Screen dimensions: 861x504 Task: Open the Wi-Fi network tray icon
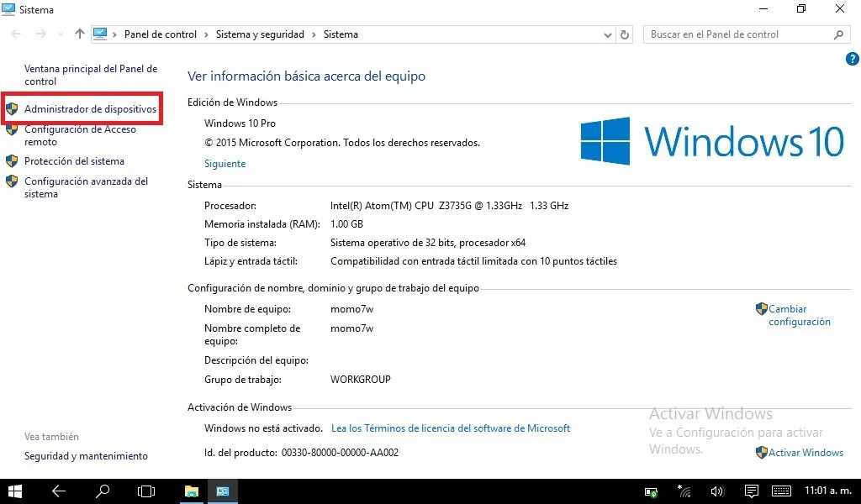coord(684,491)
